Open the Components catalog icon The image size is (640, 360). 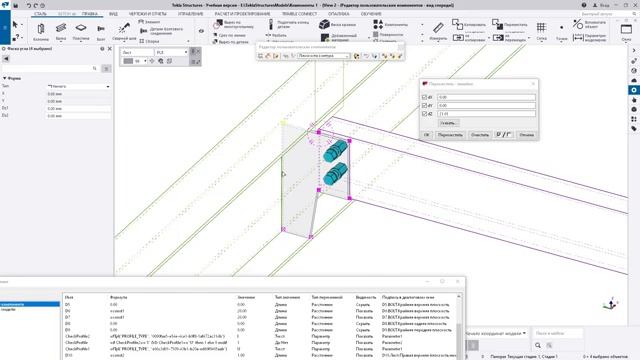(x=378, y=24)
